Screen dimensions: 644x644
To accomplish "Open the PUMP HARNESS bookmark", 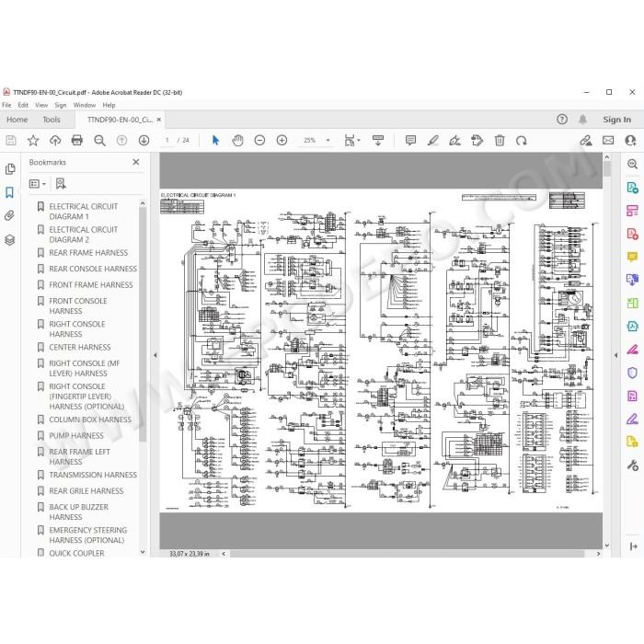I will pyautogui.click(x=76, y=436).
